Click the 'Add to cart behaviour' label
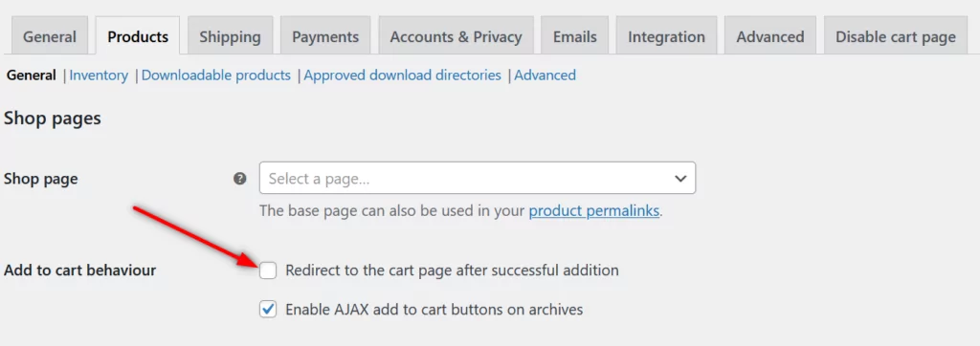980x346 pixels. 80,270
